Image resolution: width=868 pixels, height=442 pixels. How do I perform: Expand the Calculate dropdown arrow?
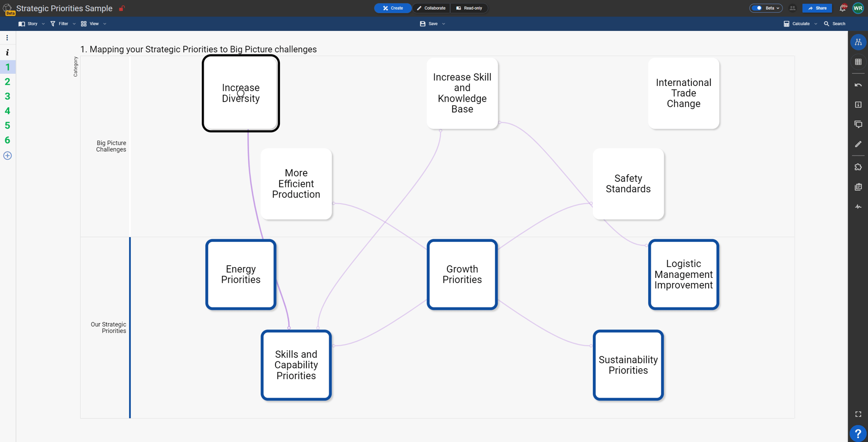pyautogui.click(x=816, y=24)
